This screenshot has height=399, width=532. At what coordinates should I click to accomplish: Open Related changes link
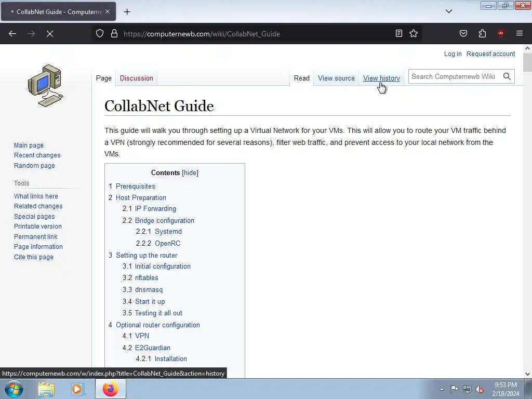click(x=38, y=206)
